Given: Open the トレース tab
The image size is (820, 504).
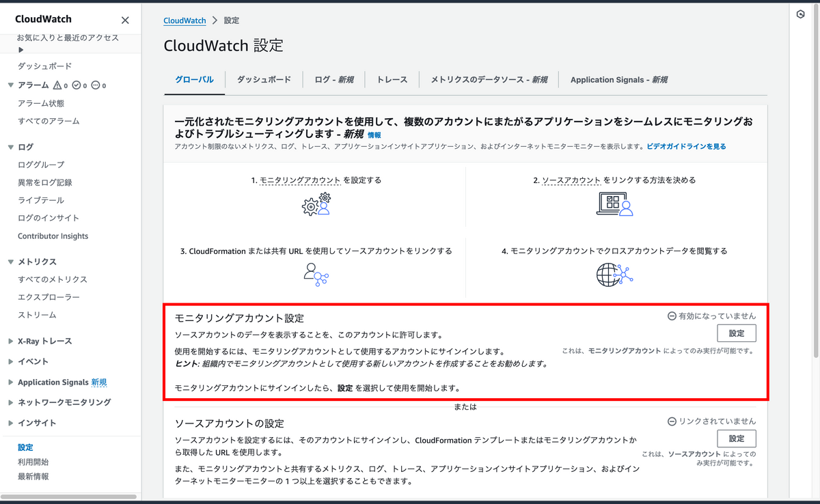Looking at the screenshot, I should point(392,80).
